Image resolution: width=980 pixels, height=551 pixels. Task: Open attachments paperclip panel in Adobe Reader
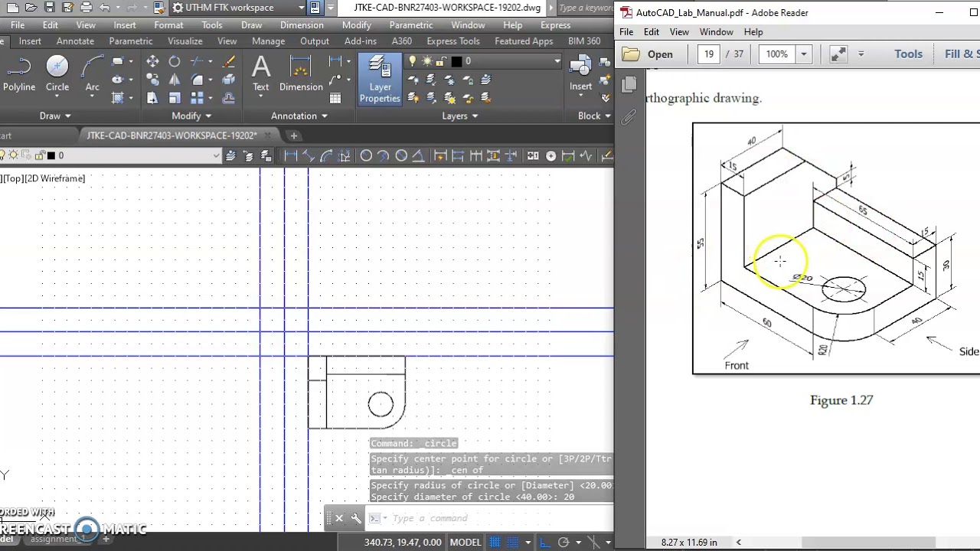[629, 117]
